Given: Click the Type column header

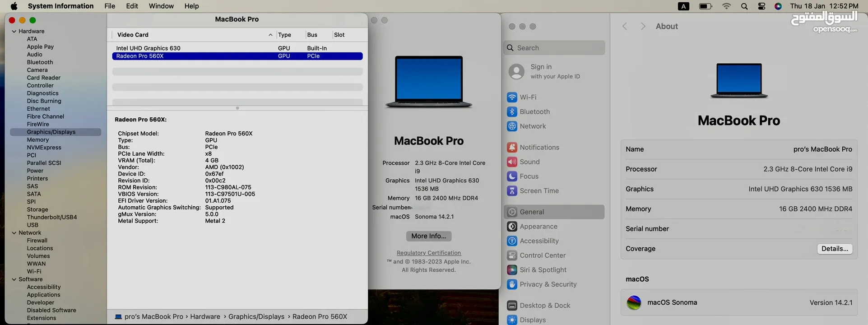Looking at the screenshot, I should pyautogui.click(x=284, y=35).
